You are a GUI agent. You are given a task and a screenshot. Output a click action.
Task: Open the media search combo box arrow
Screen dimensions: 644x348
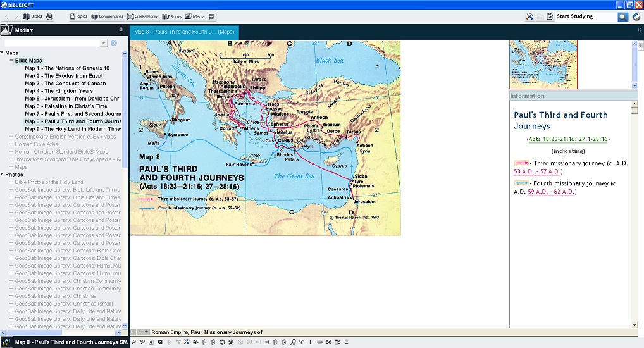coord(104,43)
